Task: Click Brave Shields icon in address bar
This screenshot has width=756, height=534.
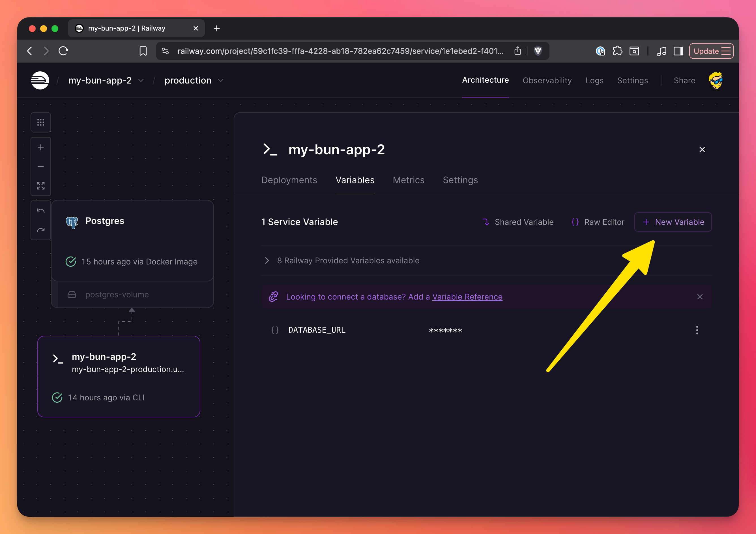Action: coord(538,51)
